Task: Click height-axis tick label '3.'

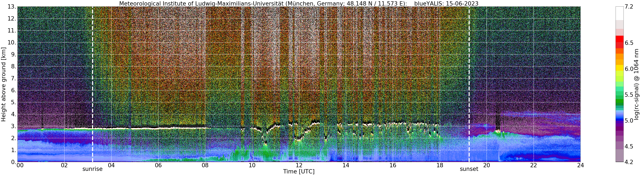Action: click(x=13, y=126)
